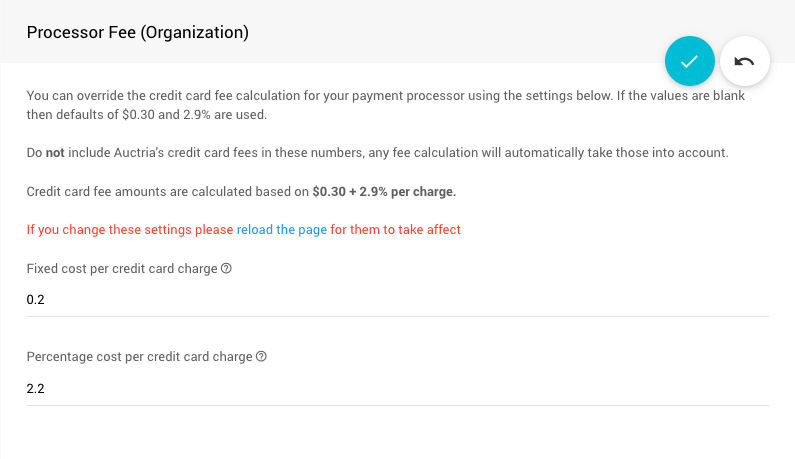Click the 'Fixed cost per credit card charge' label

pos(122,269)
